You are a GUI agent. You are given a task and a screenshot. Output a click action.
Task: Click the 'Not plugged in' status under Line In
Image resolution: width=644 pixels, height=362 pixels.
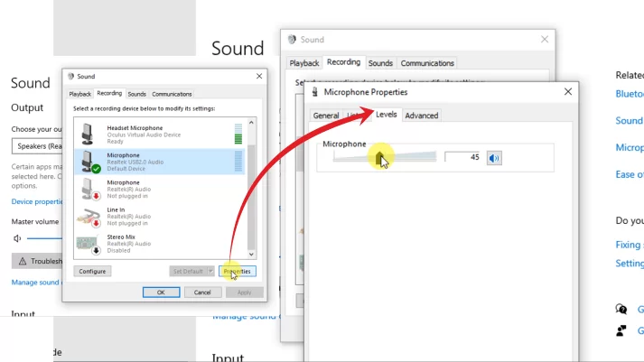click(x=127, y=223)
